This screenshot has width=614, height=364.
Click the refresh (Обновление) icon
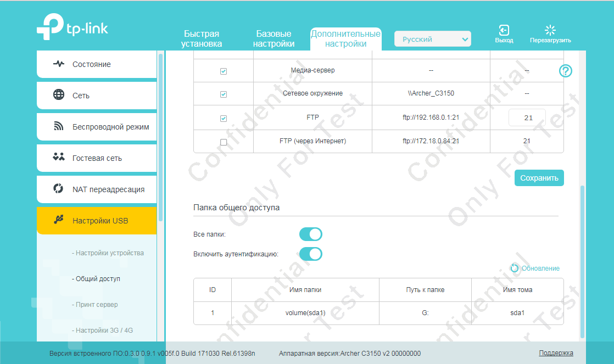[x=515, y=268]
